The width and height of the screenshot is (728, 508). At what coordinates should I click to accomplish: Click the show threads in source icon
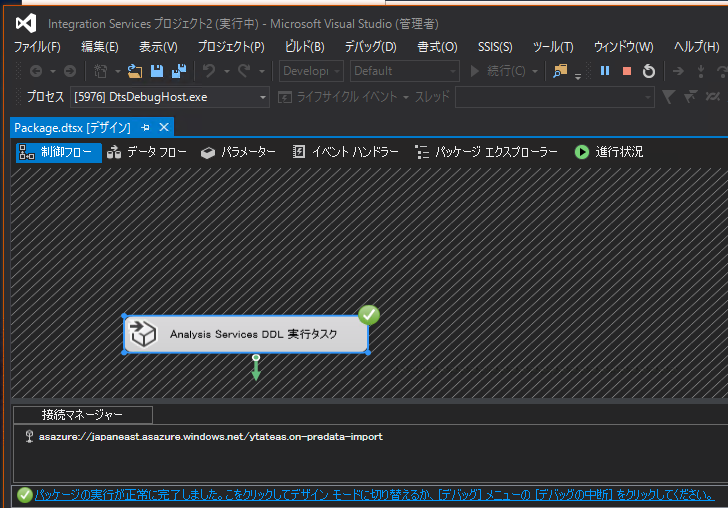(x=712, y=97)
